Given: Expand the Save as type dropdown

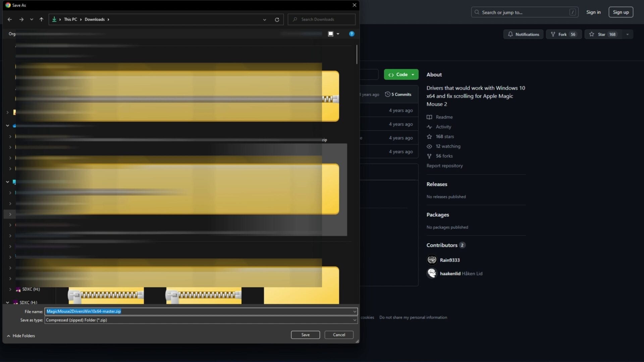Looking at the screenshot, I should [355, 320].
